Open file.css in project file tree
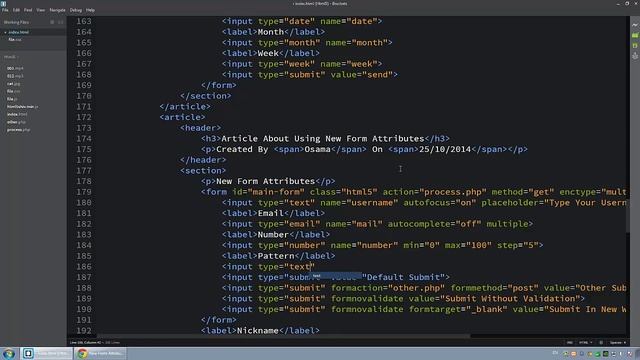640x360 pixels. 13,91
